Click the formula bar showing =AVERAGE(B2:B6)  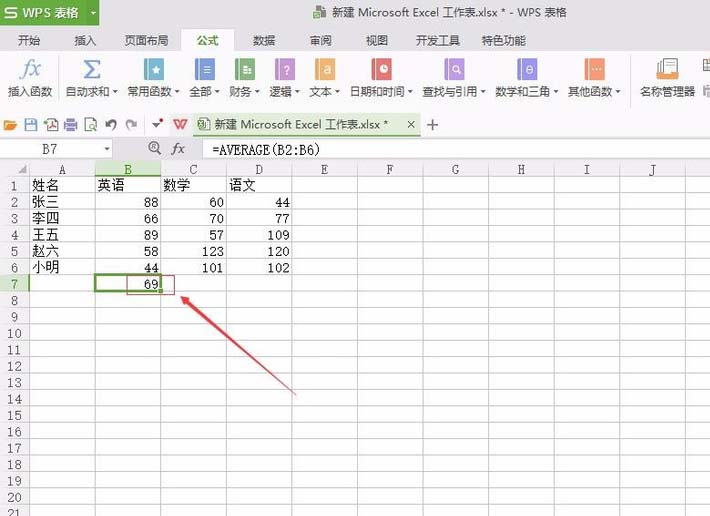click(455, 149)
